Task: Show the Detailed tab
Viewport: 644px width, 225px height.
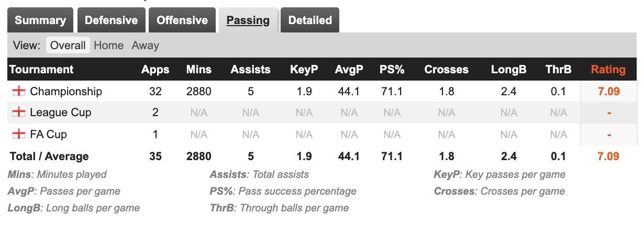Action: pyautogui.click(x=310, y=20)
